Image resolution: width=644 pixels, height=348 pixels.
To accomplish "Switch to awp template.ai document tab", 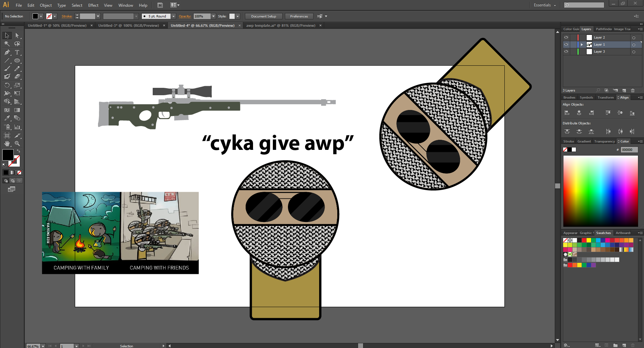I will tap(281, 25).
